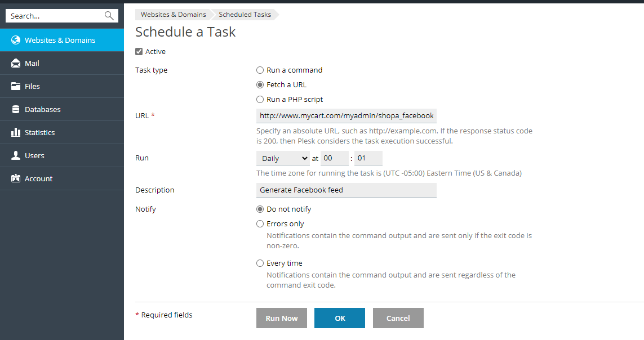Image resolution: width=644 pixels, height=340 pixels.
Task: Open the Files folder icon
Action: [x=16, y=86]
